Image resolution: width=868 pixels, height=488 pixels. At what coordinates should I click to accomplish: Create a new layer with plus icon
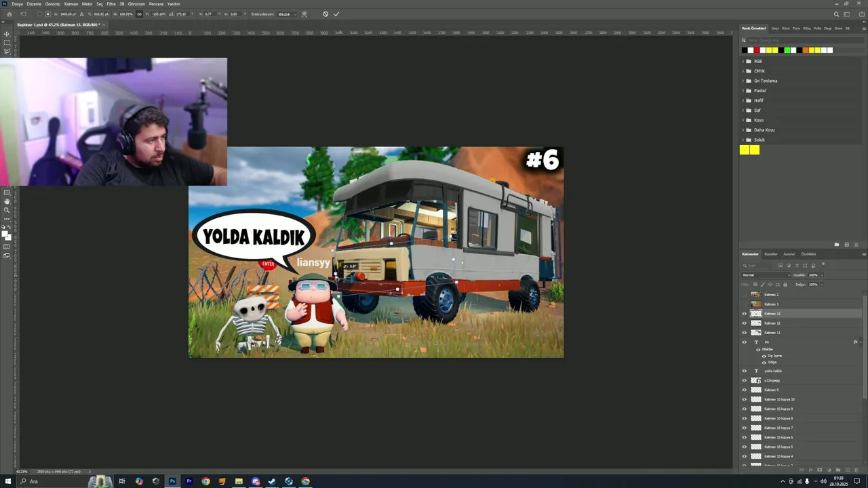847,470
